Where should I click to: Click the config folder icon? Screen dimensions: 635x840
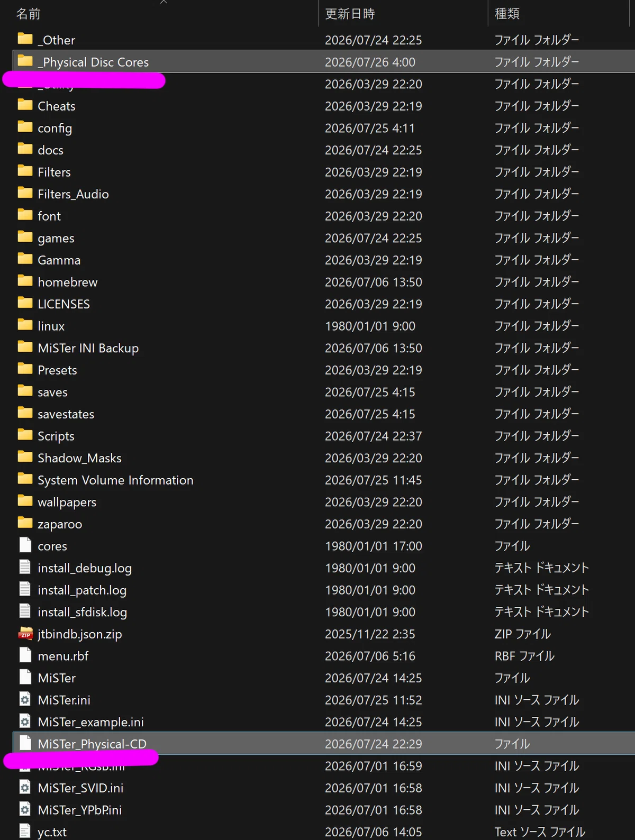25,127
